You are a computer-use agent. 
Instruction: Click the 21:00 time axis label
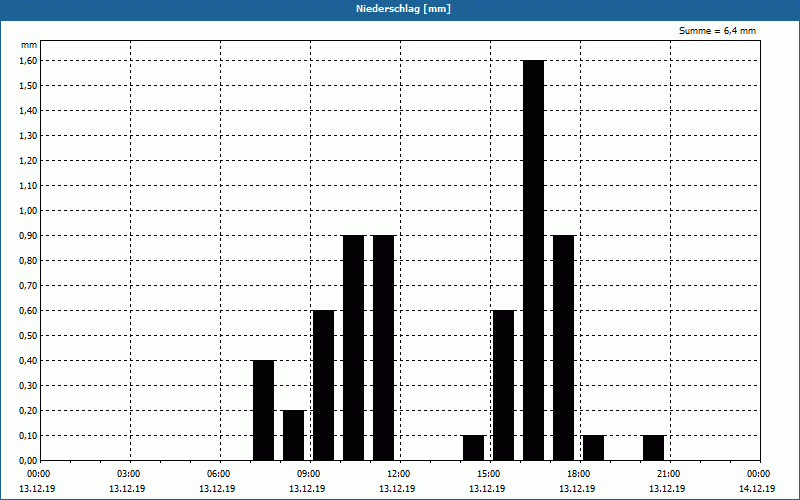(x=669, y=474)
